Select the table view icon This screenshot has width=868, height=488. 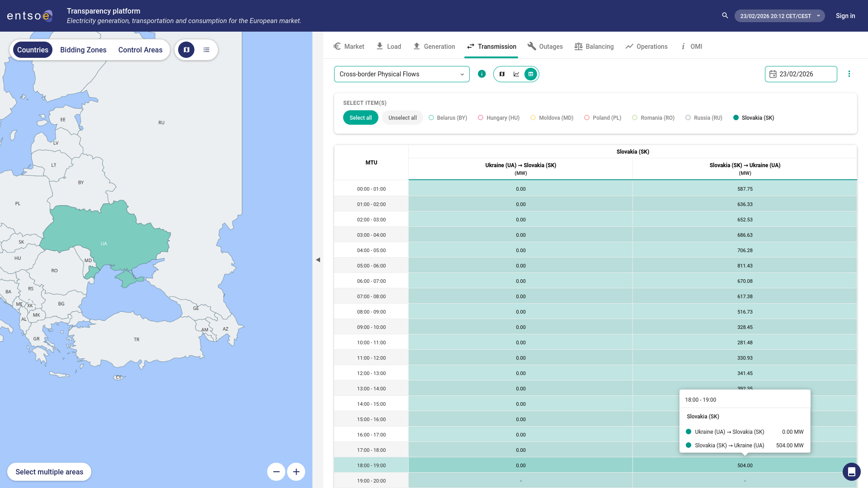pyautogui.click(x=531, y=74)
